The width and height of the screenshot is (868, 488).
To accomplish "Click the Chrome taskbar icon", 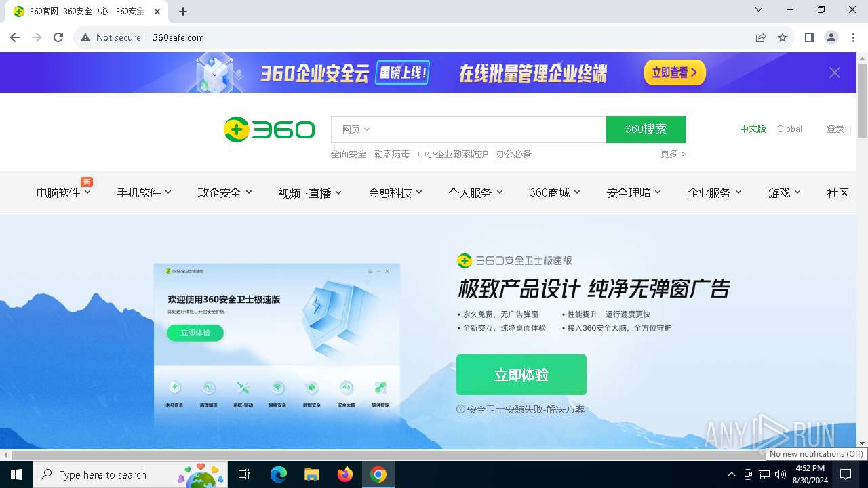I will point(378,474).
